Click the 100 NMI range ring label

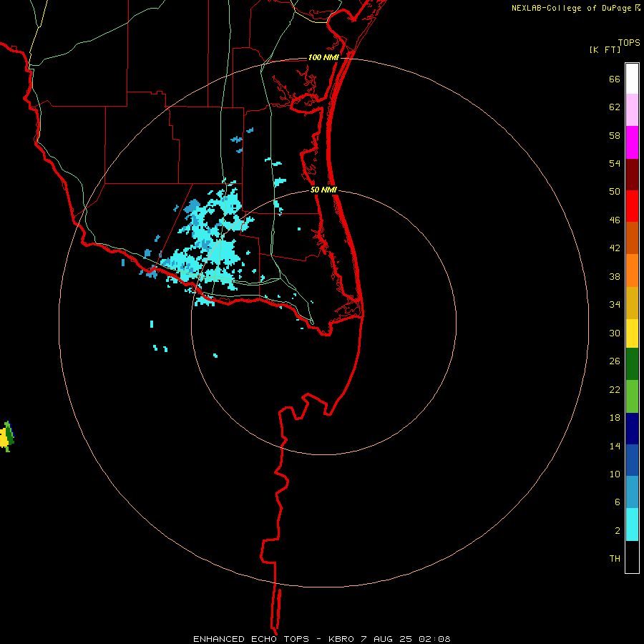pyautogui.click(x=323, y=57)
